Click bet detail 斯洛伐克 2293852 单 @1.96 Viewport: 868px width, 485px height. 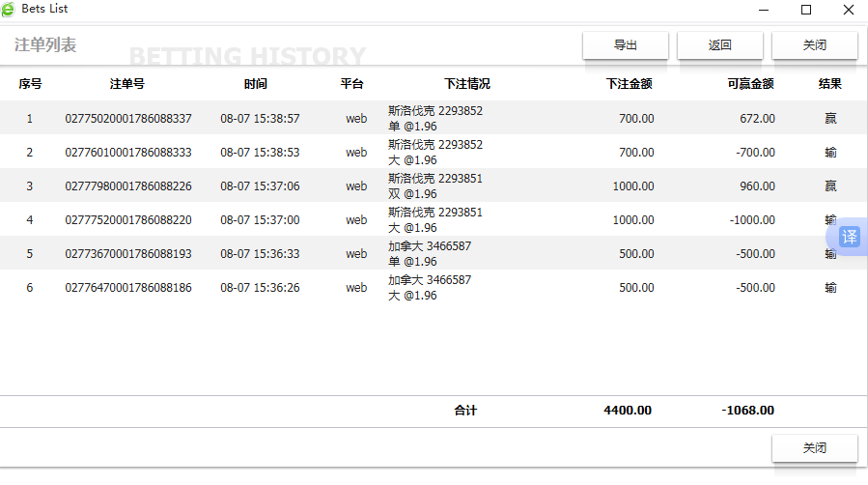click(435, 119)
